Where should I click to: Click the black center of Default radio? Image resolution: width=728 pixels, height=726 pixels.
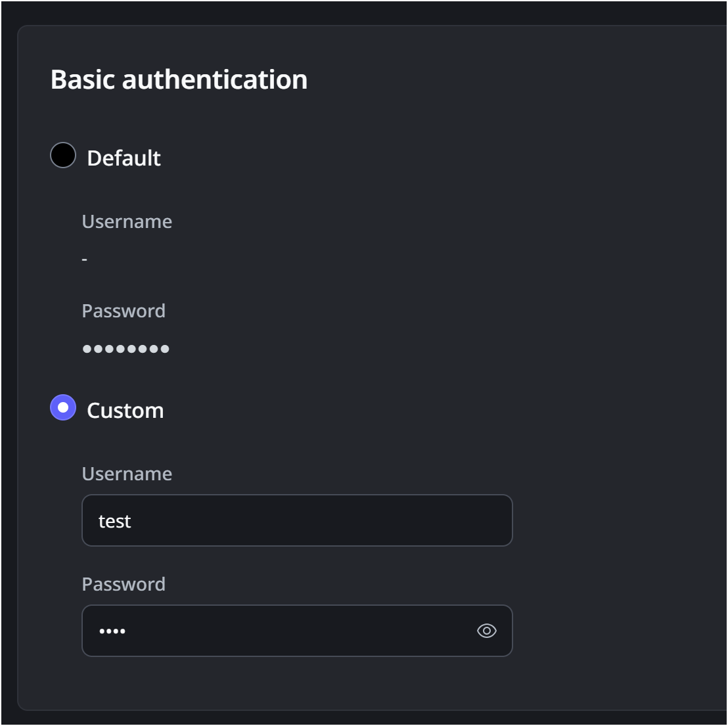[x=63, y=156]
